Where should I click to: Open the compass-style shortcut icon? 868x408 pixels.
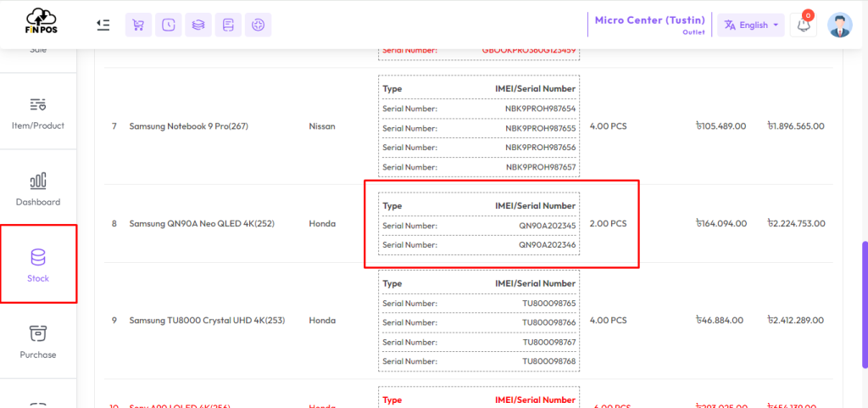click(x=258, y=25)
